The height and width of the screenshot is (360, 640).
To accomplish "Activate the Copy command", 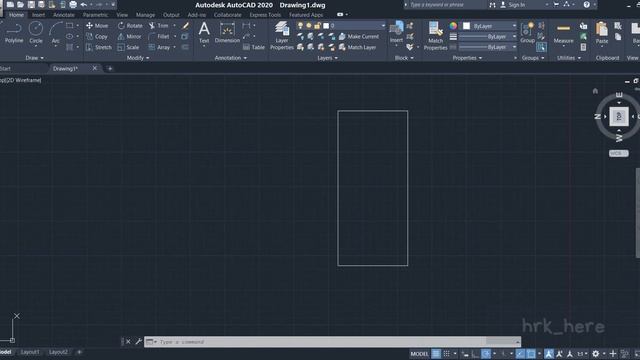I will 97,36.
